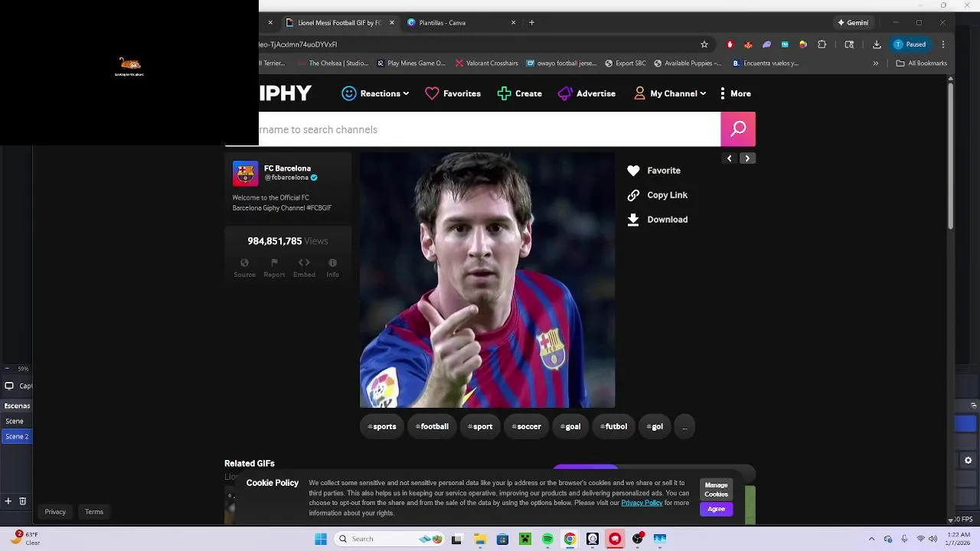This screenshot has width=980, height=551.
Task: Open the Chrome extensions puzzle icon
Action: [x=822, y=44]
